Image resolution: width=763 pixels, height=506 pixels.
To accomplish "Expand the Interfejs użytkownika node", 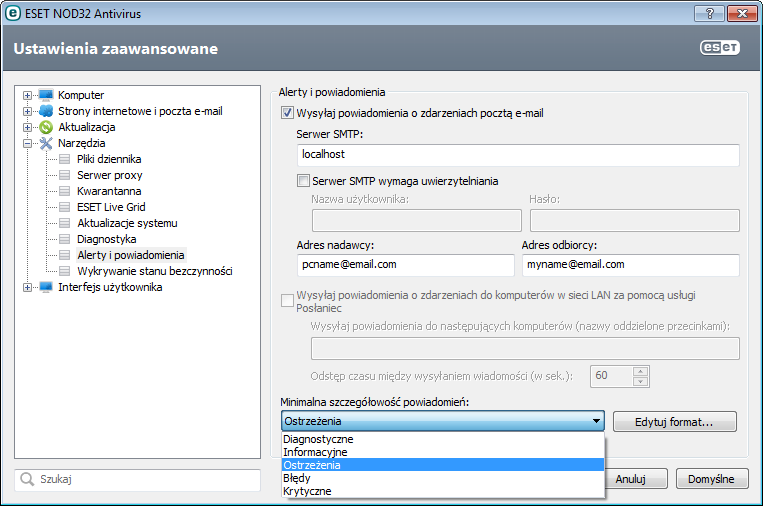I will pyautogui.click(x=27, y=288).
